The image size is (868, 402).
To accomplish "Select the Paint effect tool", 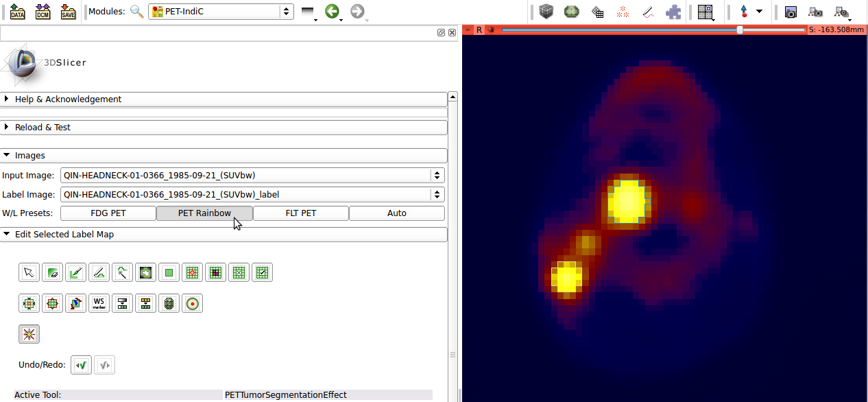I will 75,273.
